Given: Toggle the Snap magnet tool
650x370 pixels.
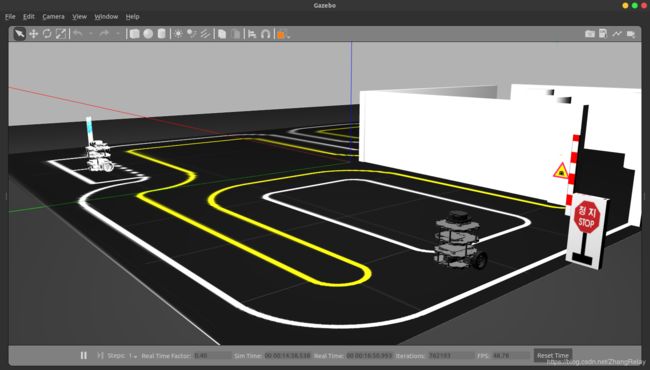Looking at the screenshot, I should [x=266, y=34].
